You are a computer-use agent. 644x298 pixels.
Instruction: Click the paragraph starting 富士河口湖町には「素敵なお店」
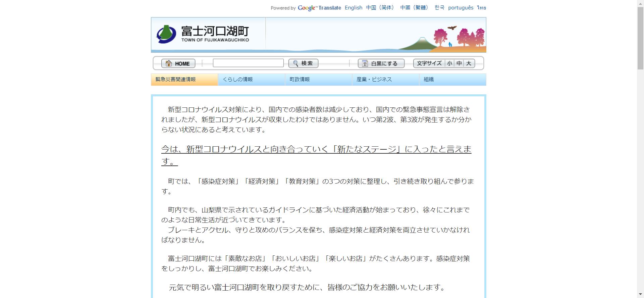pyautogui.click(x=316, y=263)
